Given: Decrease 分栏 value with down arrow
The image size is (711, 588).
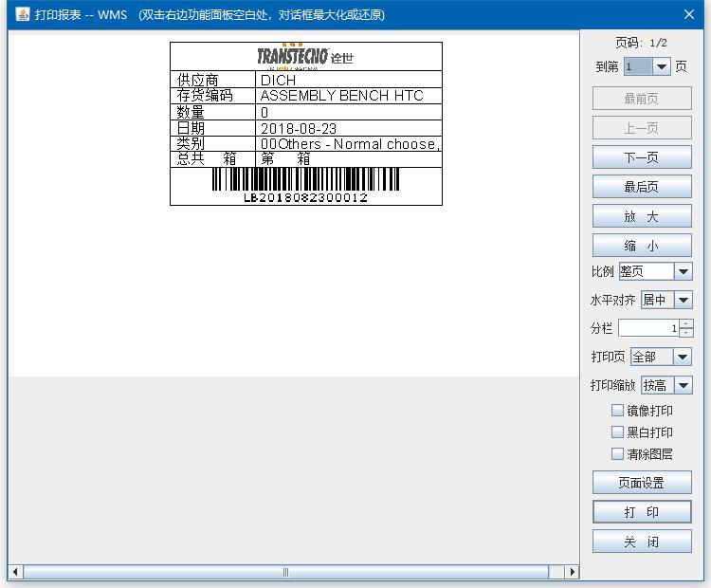Looking at the screenshot, I should 686,333.
